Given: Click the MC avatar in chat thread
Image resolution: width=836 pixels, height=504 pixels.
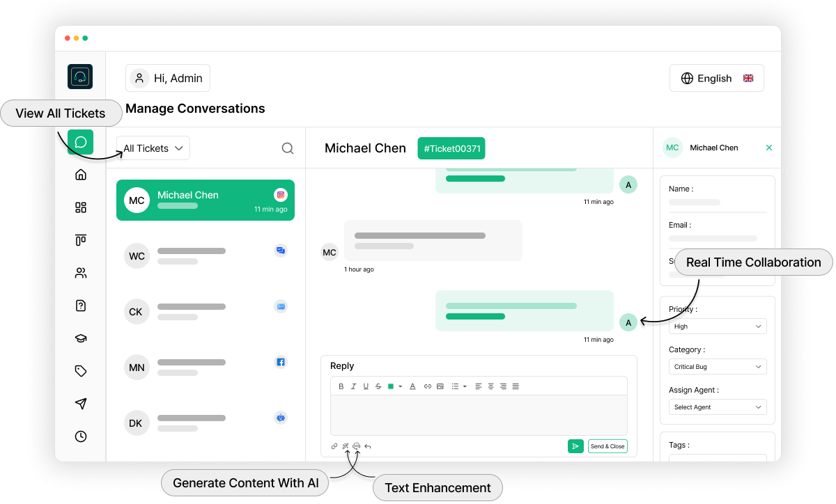Looking at the screenshot, I should point(330,252).
